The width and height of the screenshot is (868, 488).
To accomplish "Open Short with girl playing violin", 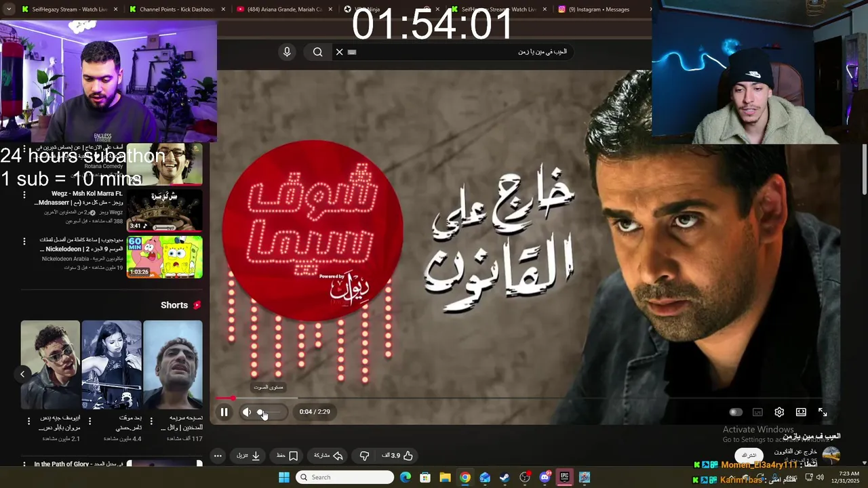I will click(112, 365).
